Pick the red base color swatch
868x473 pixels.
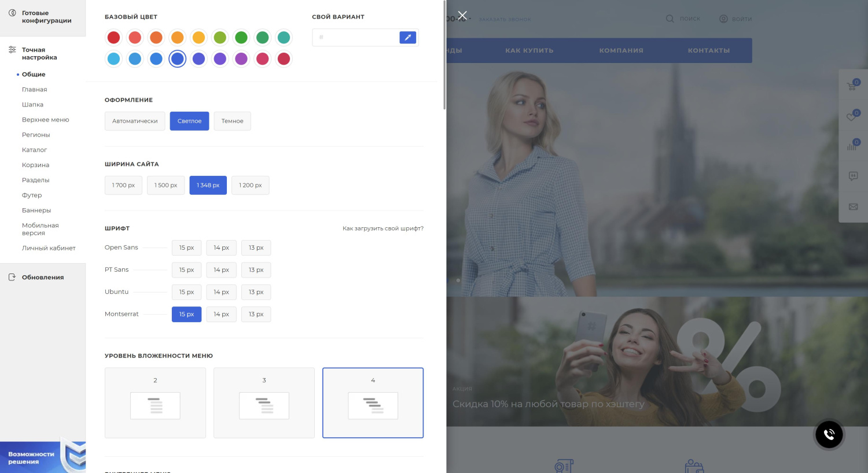tap(114, 38)
